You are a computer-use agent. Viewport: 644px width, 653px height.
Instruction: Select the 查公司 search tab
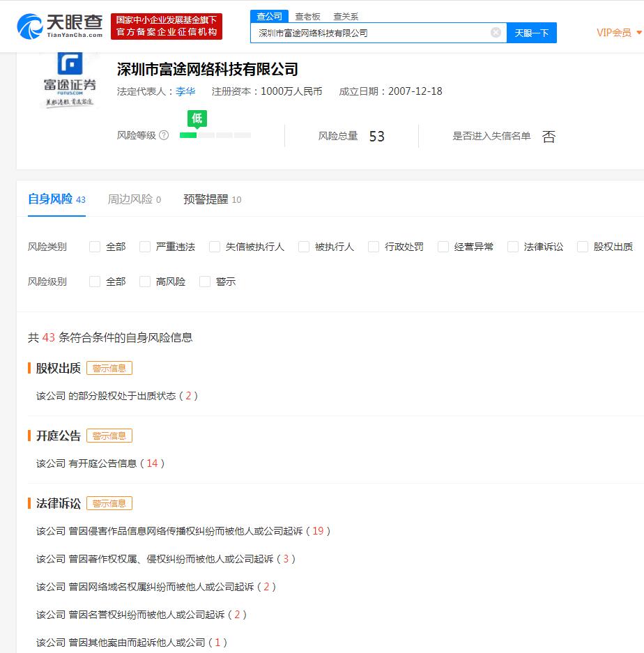[x=269, y=16]
